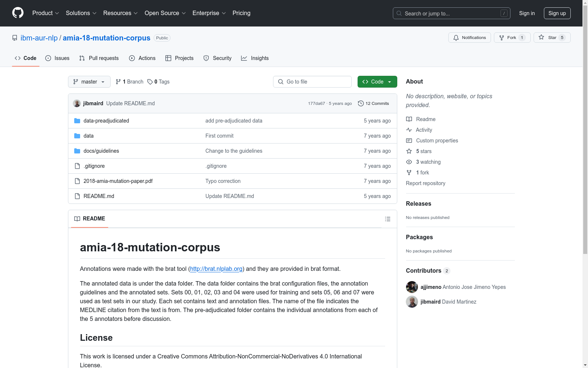Click the Notifications bell button
588x368 pixels.
coord(469,38)
